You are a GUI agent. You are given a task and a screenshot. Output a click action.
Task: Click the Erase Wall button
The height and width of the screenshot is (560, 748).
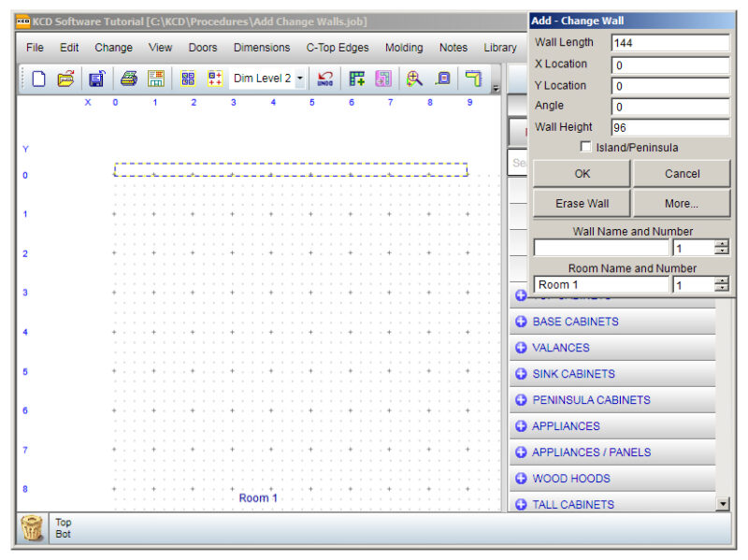(x=582, y=203)
